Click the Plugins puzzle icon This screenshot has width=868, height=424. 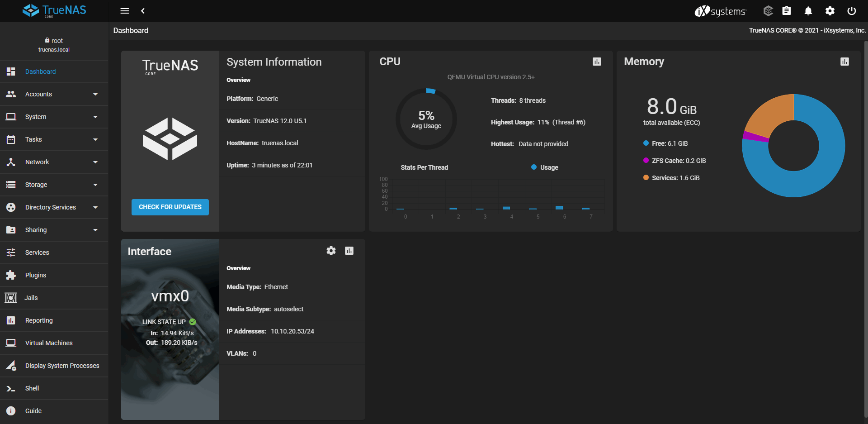pyautogui.click(x=11, y=275)
